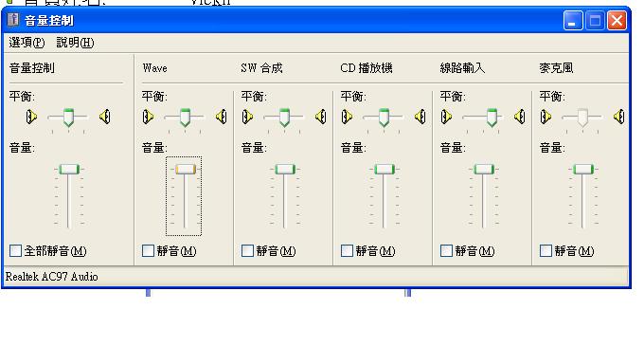
Task: Click the right speaker icon in 線路輸入 balance
Action: click(520, 117)
